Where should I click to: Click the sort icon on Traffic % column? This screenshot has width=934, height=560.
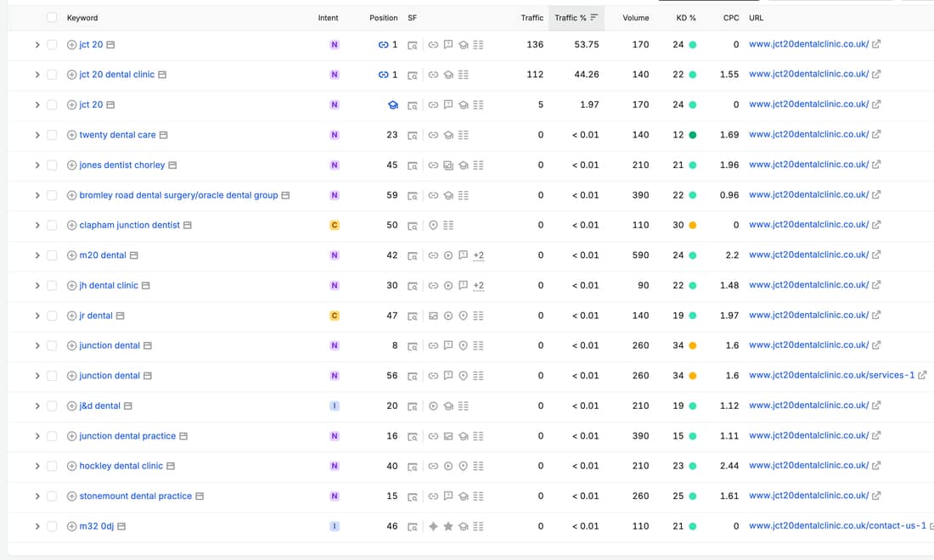point(594,18)
